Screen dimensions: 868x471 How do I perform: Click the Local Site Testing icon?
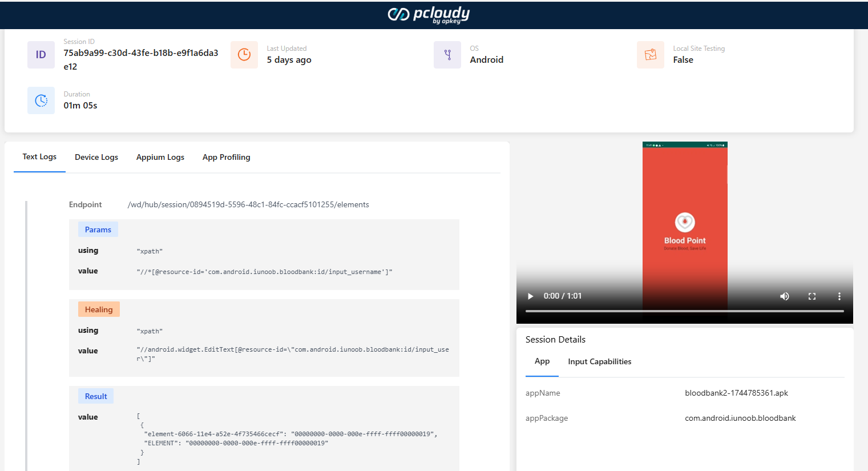tap(651, 55)
